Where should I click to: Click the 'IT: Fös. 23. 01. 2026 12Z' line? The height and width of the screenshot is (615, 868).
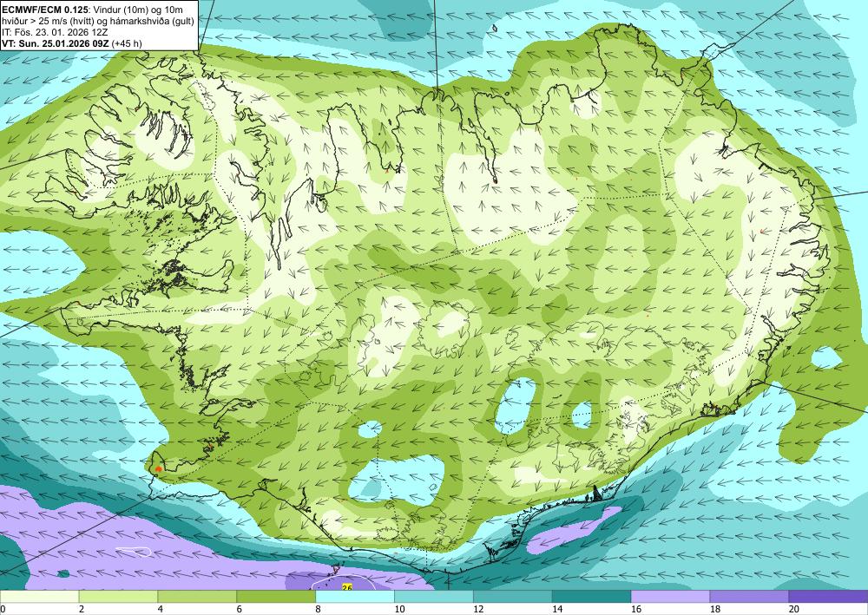(55, 32)
